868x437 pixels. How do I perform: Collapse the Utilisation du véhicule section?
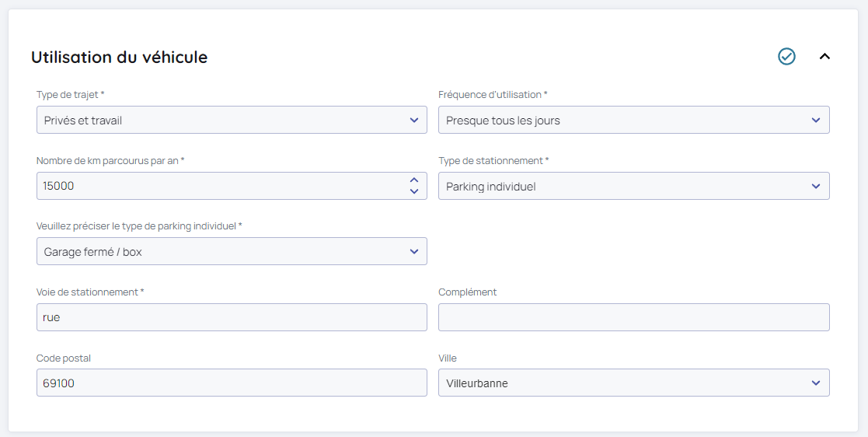pyautogui.click(x=824, y=57)
